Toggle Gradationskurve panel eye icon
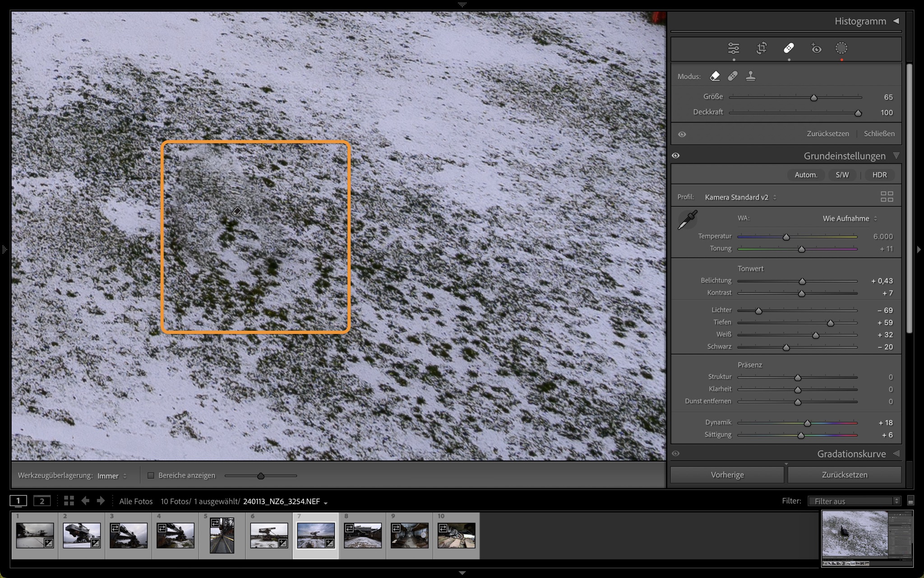The image size is (924, 578). (675, 453)
